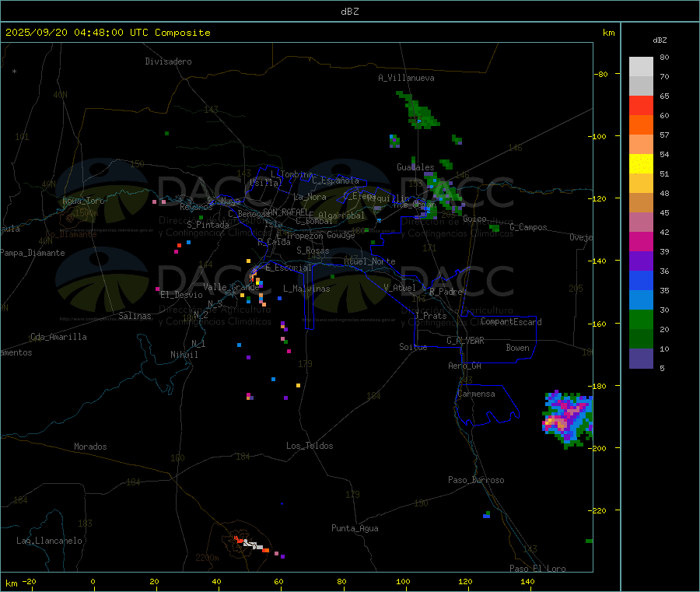The height and width of the screenshot is (592, 700).
Task: Click the 0 km horizontal axis label
Action: (x=93, y=581)
